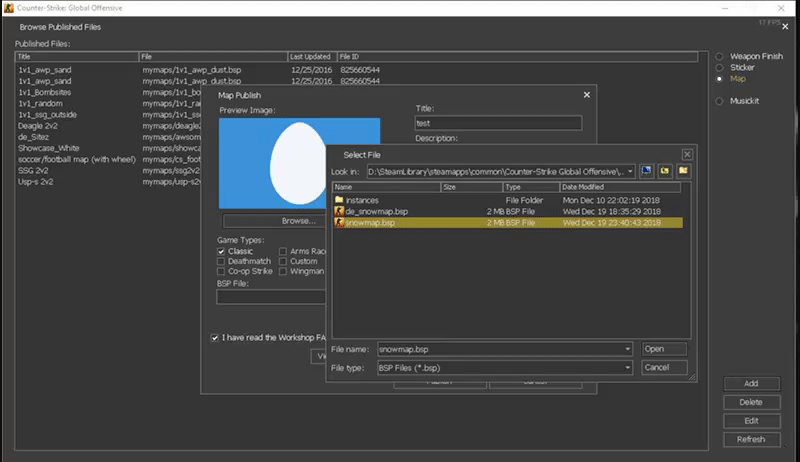This screenshot has height=462, width=800.
Task: Enable the Deathmatch game type
Action: click(221, 261)
